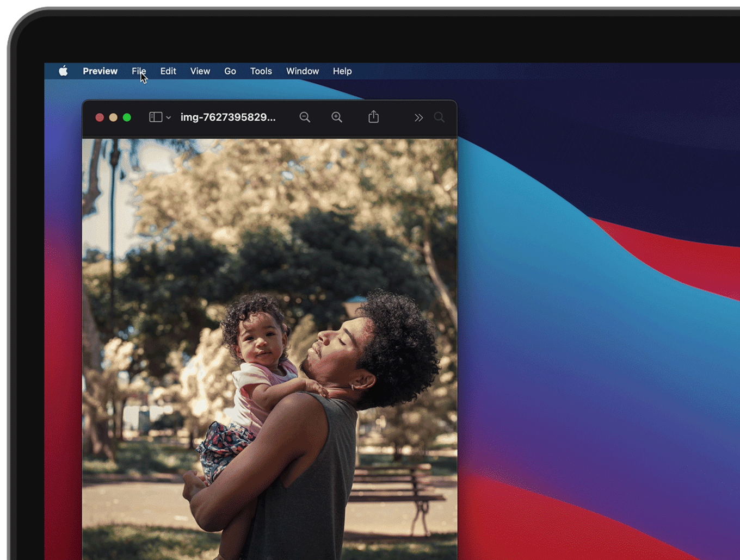Image resolution: width=740 pixels, height=560 pixels.
Task: Open the View menu
Action: (x=200, y=71)
